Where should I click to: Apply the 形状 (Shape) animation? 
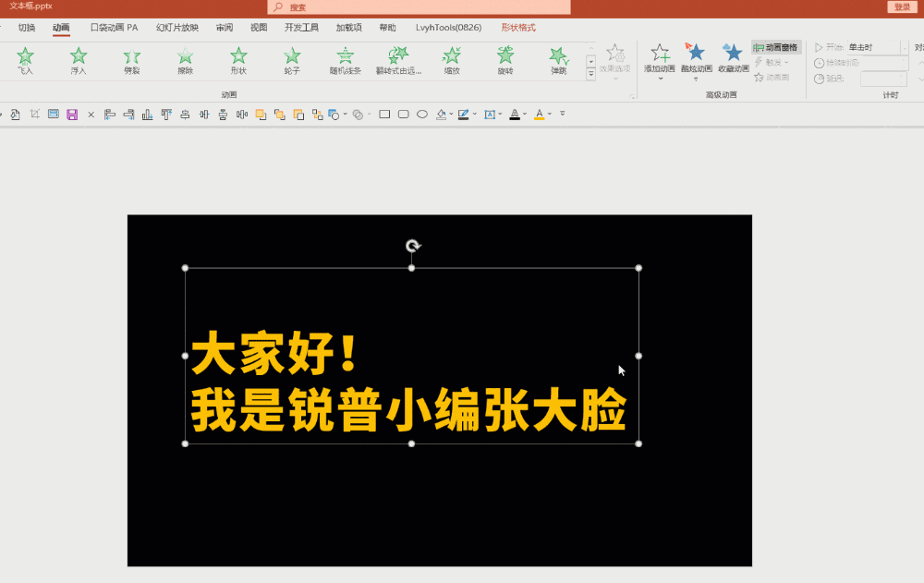[238, 61]
